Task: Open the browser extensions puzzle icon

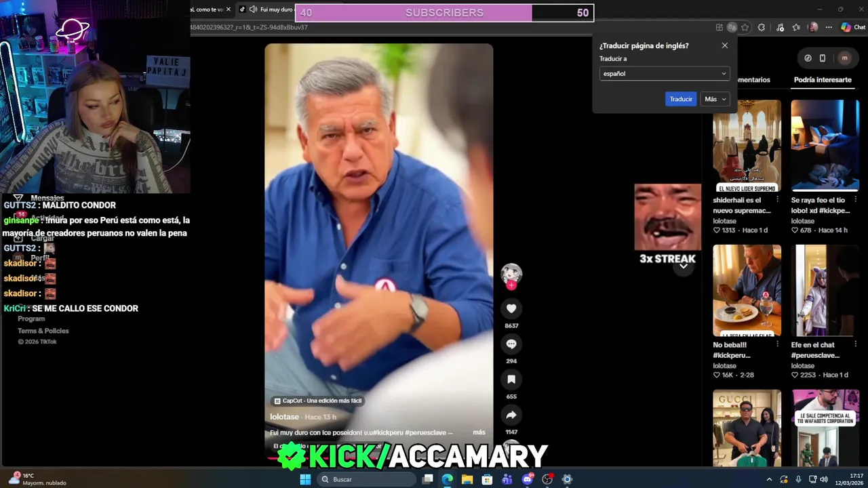Action: (762, 28)
